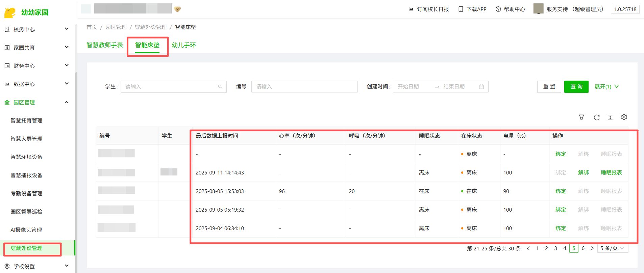This screenshot has height=273, width=644.
Task: Refresh the table with the reload icon
Action: 596,117
